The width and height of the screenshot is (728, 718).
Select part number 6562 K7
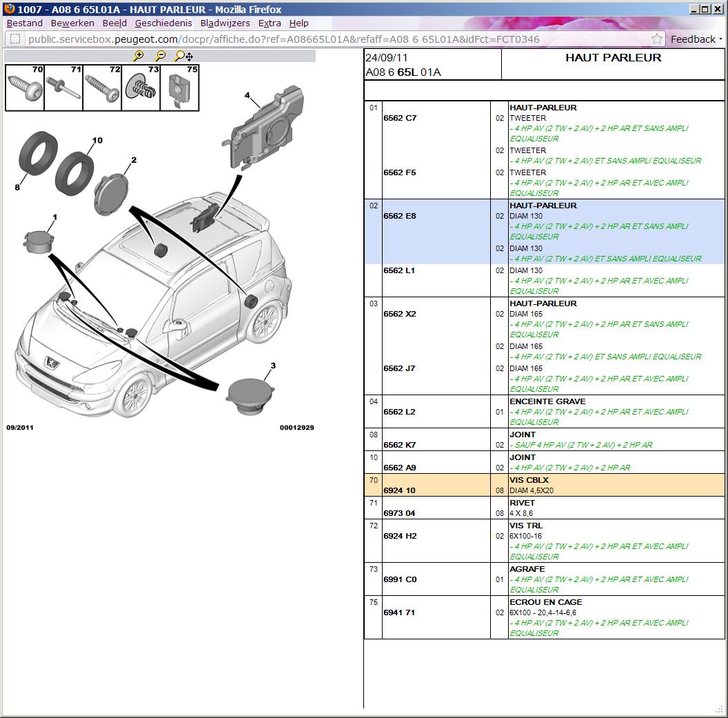400,445
